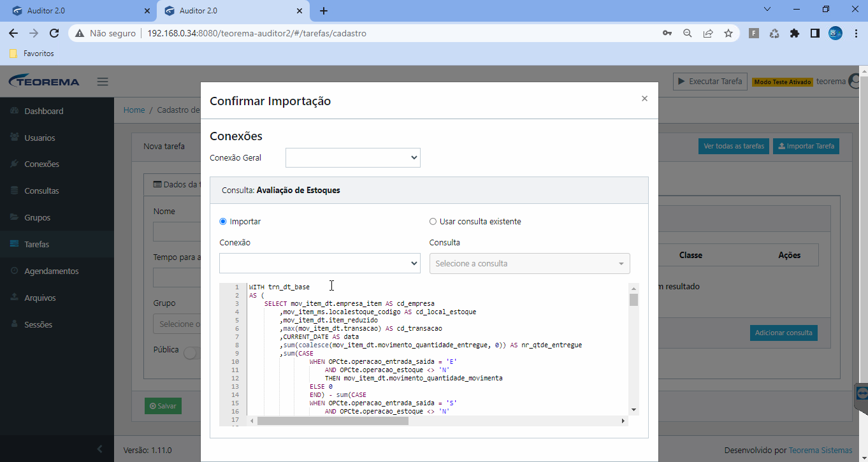
Task: Click the Usuarios sidebar icon
Action: coord(15,138)
